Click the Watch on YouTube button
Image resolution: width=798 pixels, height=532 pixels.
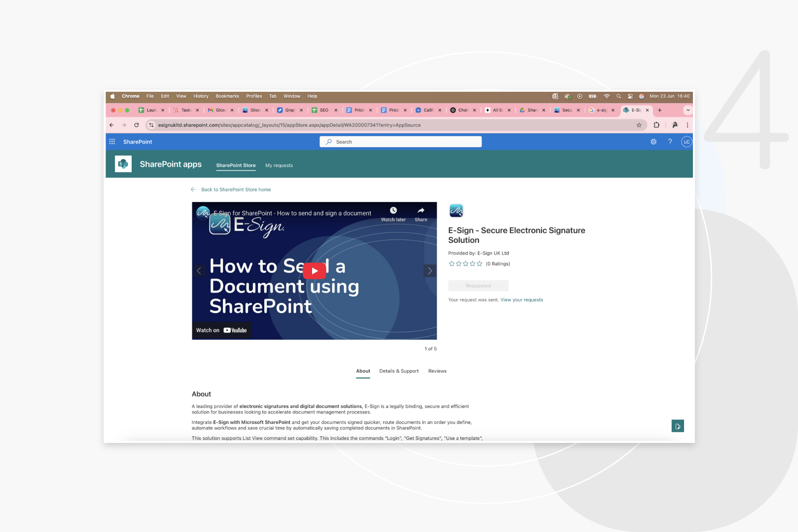pyautogui.click(x=222, y=330)
